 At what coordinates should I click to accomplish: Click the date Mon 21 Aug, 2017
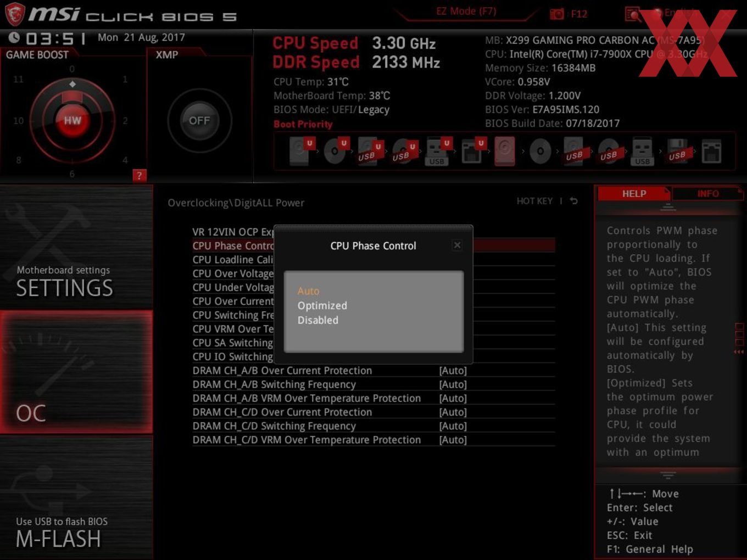coord(141,37)
